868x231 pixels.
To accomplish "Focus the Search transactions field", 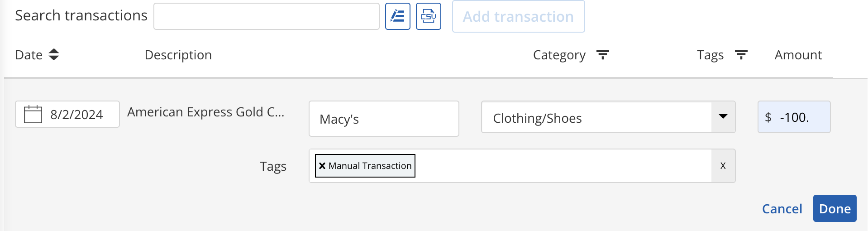I will [x=267, y=16].
